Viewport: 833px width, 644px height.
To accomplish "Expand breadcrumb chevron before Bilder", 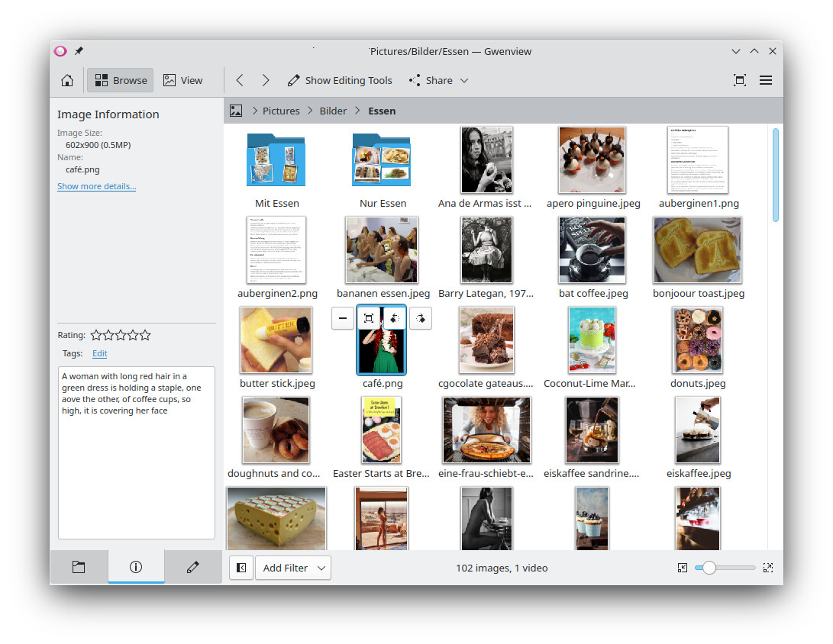I will pyautogui.click(x=311, y=111).
